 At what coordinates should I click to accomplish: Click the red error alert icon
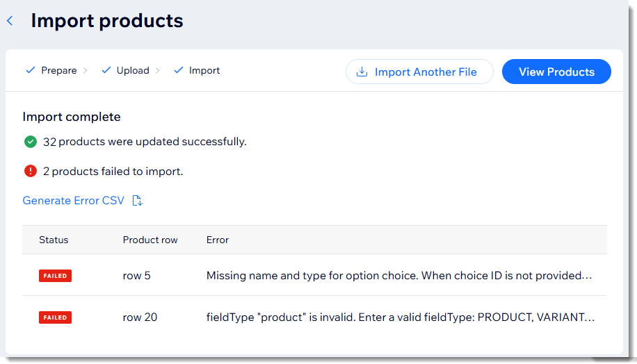(x=31, y=171)
